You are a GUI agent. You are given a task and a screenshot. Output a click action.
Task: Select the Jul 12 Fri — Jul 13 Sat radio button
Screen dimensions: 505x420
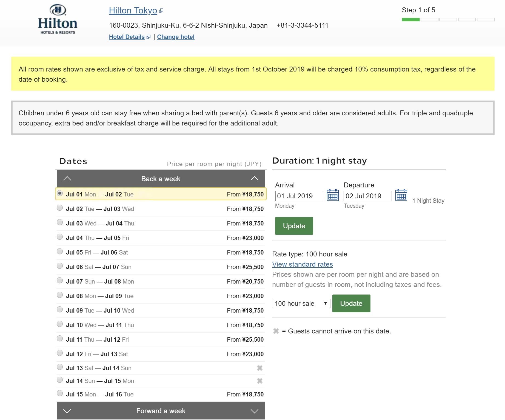coord(60,353)
